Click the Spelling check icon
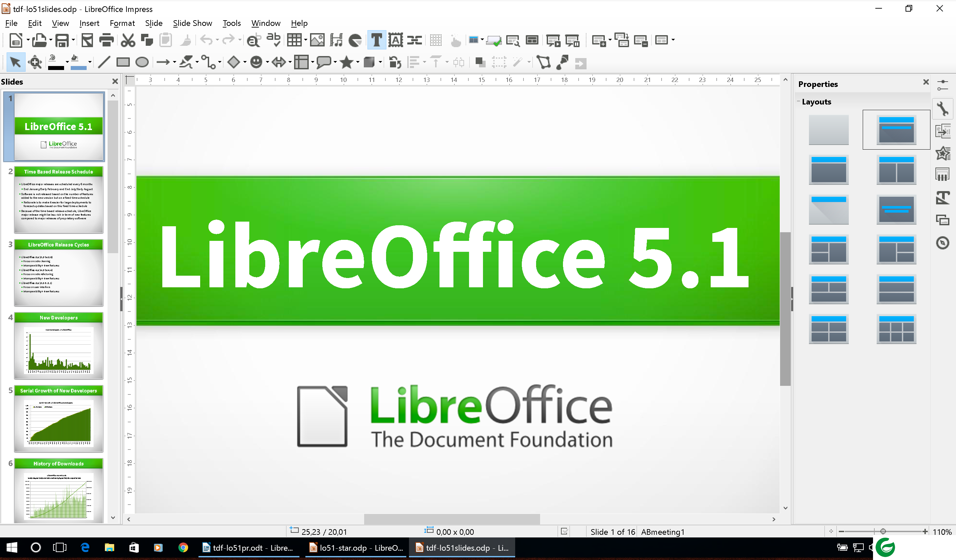The image size is (956, 560). (274, 40)
